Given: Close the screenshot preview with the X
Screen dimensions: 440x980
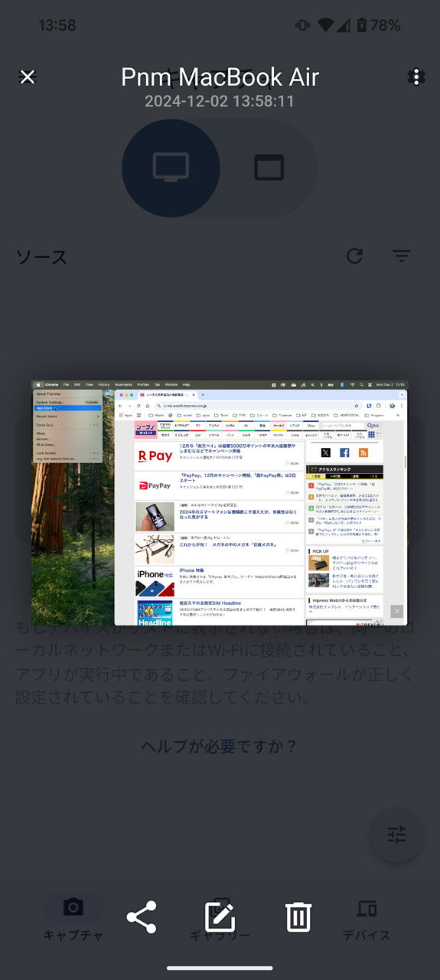Looking at the screenshot, I should coord(28,77).
